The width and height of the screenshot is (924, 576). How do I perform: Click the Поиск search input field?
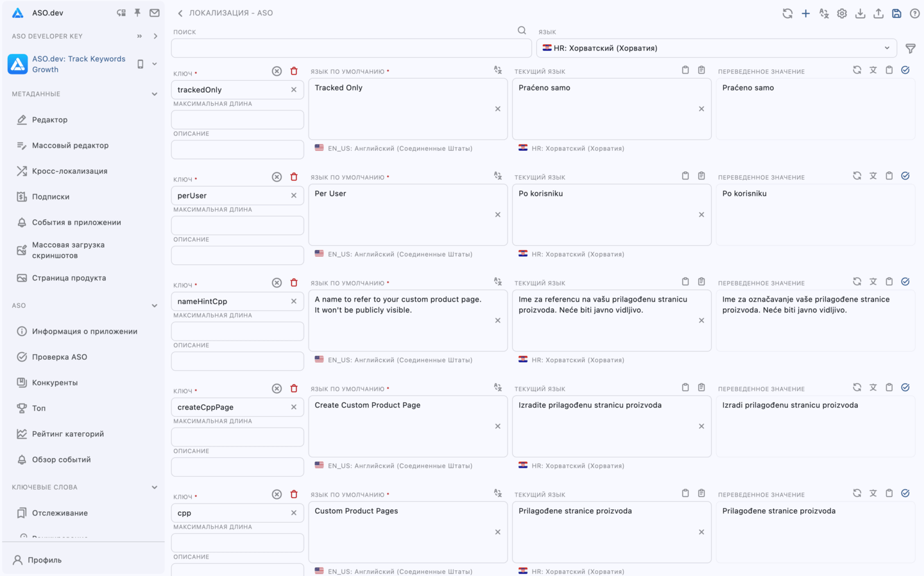351,48
